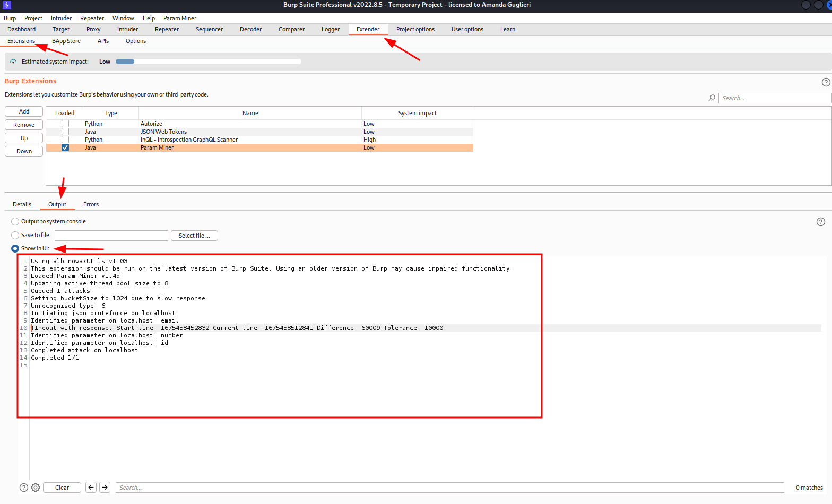Open the Intruder menu in menu bar
Screen dimensions: 832x504
click(61, 18)
